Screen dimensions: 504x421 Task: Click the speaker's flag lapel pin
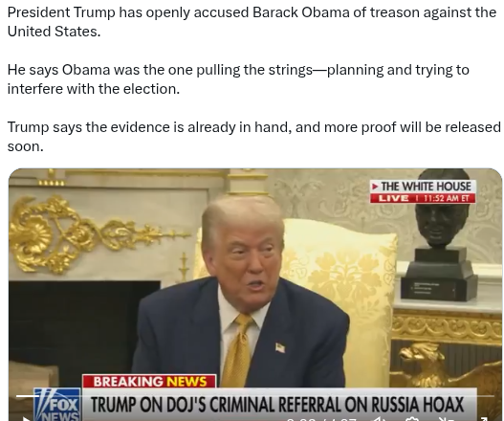pos(280,347)
